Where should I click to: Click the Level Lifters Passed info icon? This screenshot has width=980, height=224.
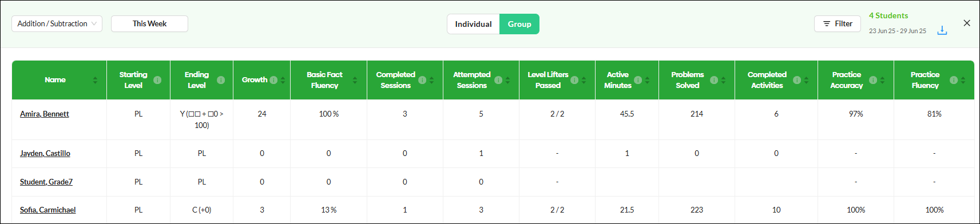coord(574,80)
